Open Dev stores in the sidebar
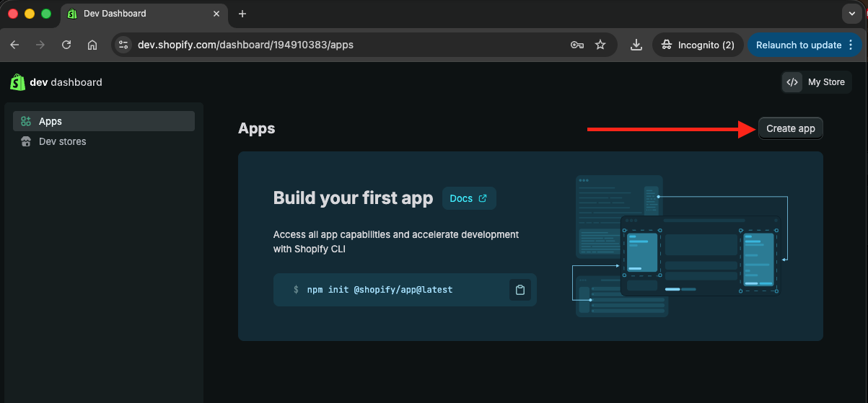Screen dimensions: 868x403 (62, 141)
